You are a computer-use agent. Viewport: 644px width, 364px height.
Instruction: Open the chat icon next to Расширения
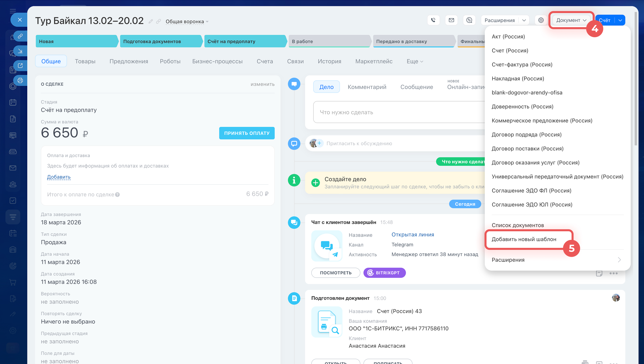(469, 20)
